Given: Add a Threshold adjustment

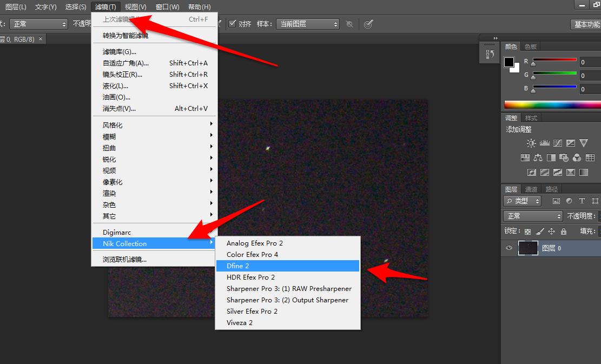Looking at the screenshot, I should (x=558, y=172).
